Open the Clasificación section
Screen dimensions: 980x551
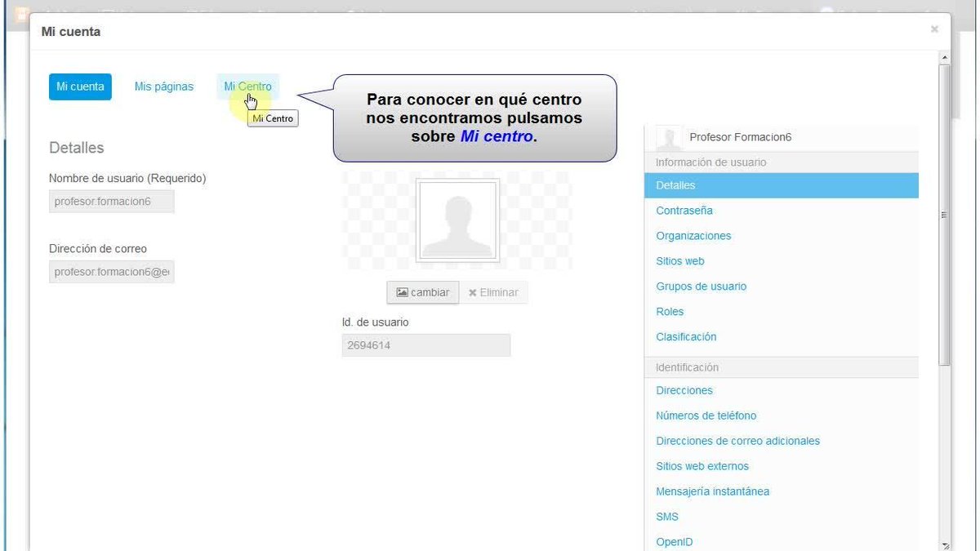[686, 336]
